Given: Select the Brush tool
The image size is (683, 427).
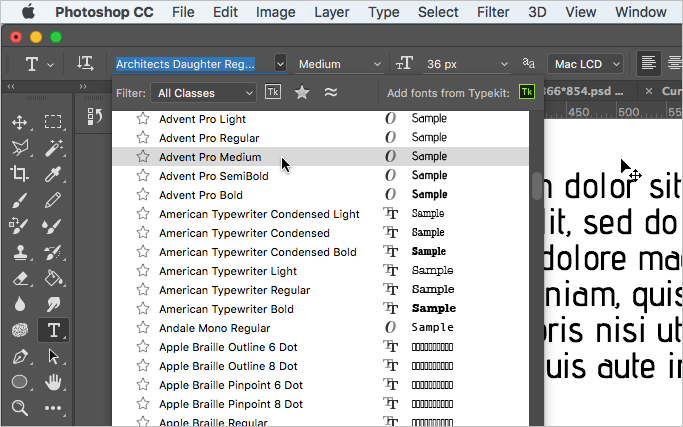Looking at the screenshot, I should (20, 200).
